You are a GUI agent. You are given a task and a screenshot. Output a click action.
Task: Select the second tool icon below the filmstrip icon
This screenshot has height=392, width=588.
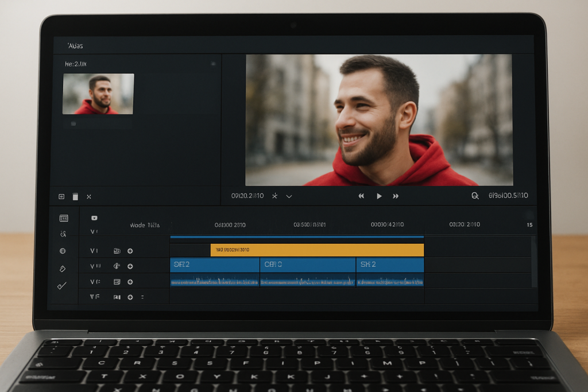pyautogui.click(x=63, y=234)
